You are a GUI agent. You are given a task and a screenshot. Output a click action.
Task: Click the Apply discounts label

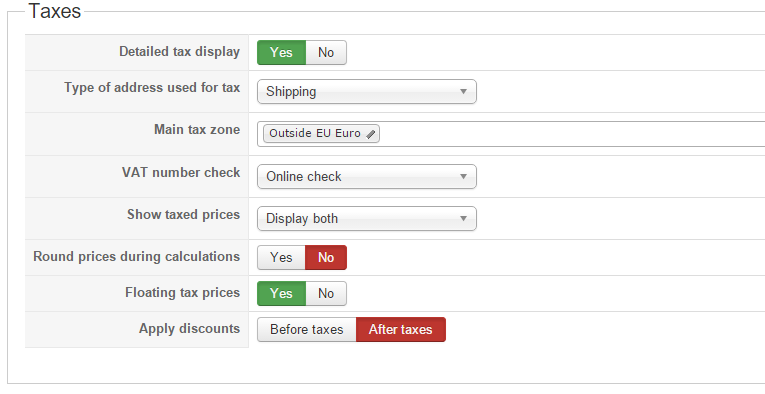[189, 329]
